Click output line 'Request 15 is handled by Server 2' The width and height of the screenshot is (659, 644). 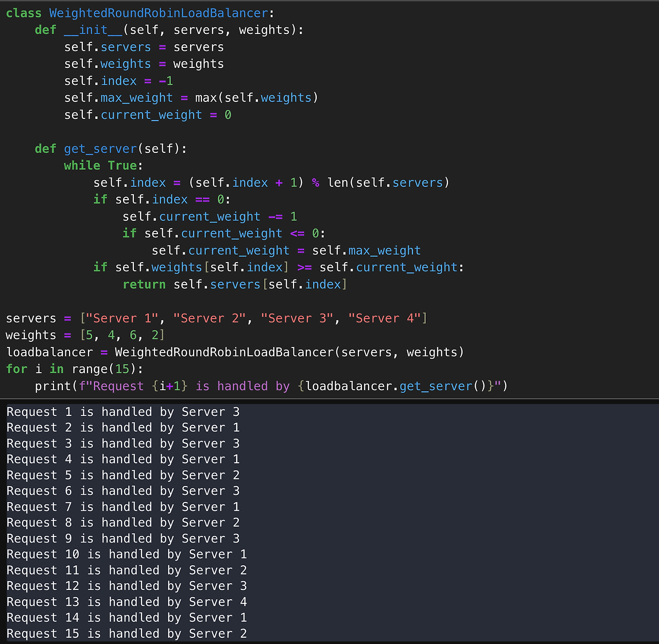pyautogui.click(x=127, y=634)
